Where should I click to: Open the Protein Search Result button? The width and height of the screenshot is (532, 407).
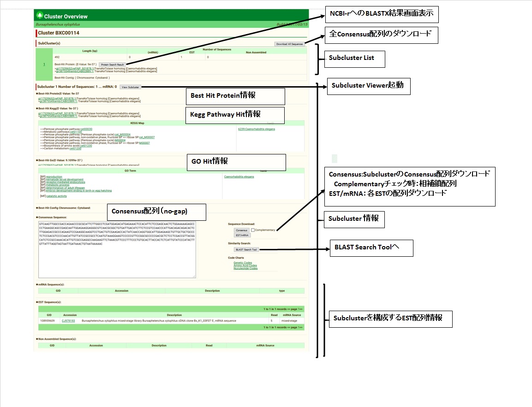coord(112,65)
